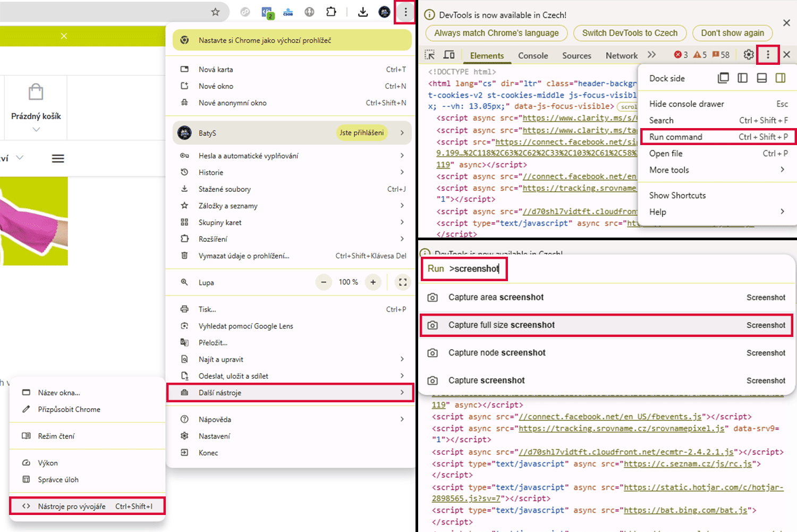Screen dimensions: 797x532
Task: Expand the More tools submenu
Action: click(718, 170)
